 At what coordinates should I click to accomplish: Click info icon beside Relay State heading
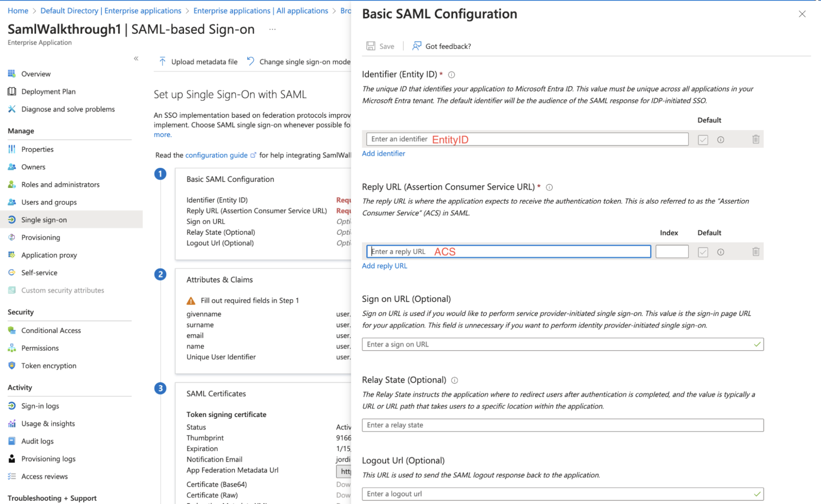point(454,380)
